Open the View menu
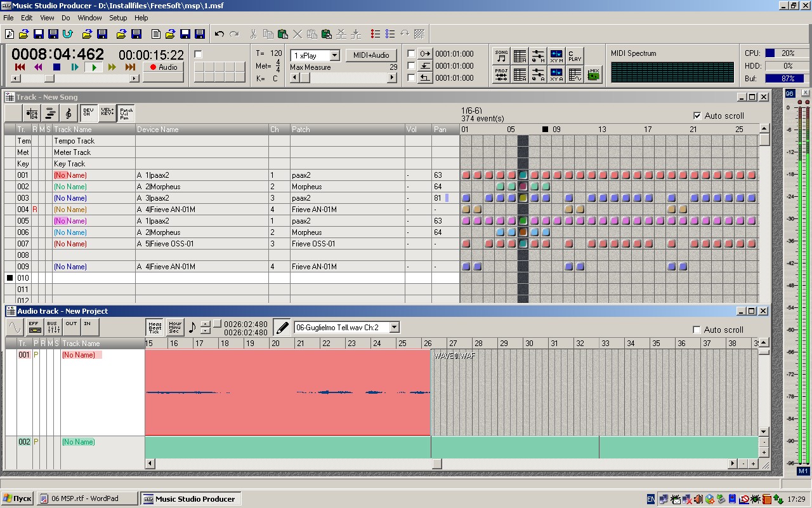Viewport: 812px width, 508px height. pyautogui.click(x=47, y=18)
